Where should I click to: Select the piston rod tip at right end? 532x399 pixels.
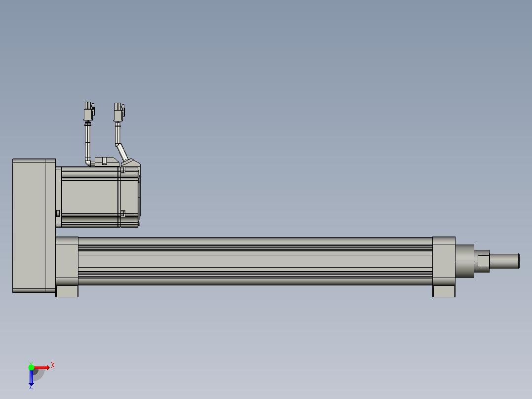pos(504,261)
